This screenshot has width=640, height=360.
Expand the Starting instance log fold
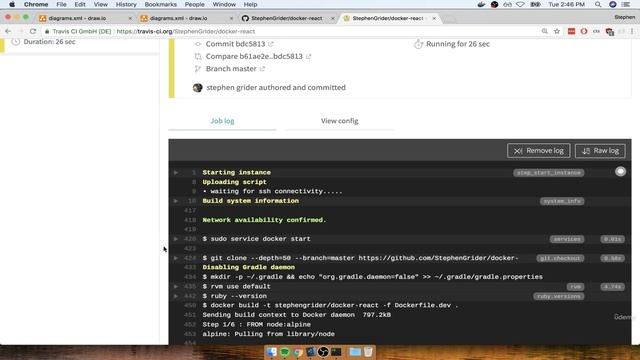click(x=176, y=172)
